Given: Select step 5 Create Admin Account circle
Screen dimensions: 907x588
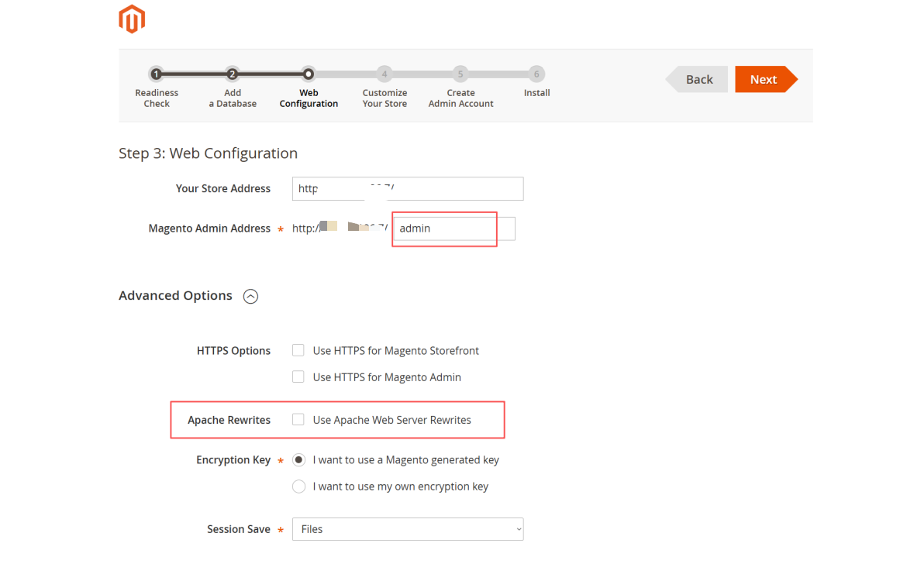Looking at the screenshot, I should (x=460, y=74).
